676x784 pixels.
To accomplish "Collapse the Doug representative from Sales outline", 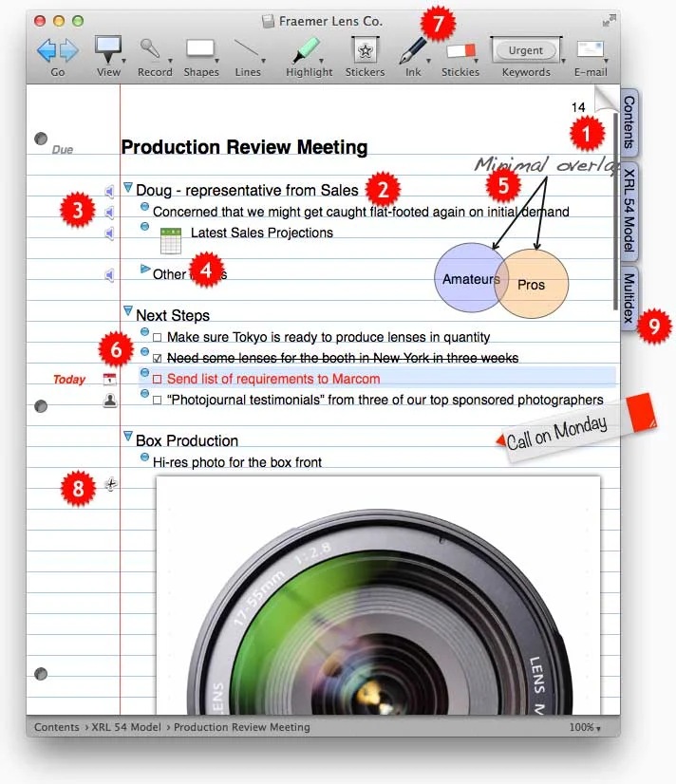I will (x=128, y=188).
